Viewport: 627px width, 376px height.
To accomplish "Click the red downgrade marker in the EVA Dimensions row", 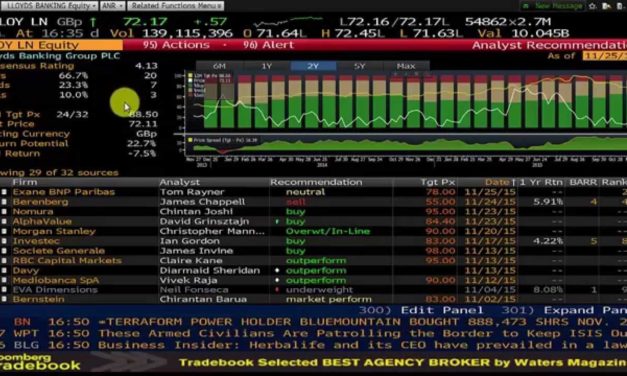I will [277, 290].
